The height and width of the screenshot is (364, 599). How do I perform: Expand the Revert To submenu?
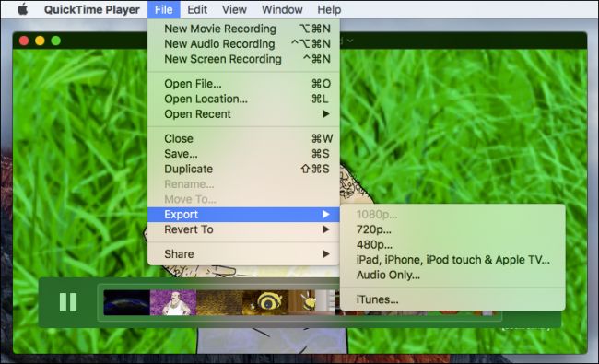tap(243, 229)
